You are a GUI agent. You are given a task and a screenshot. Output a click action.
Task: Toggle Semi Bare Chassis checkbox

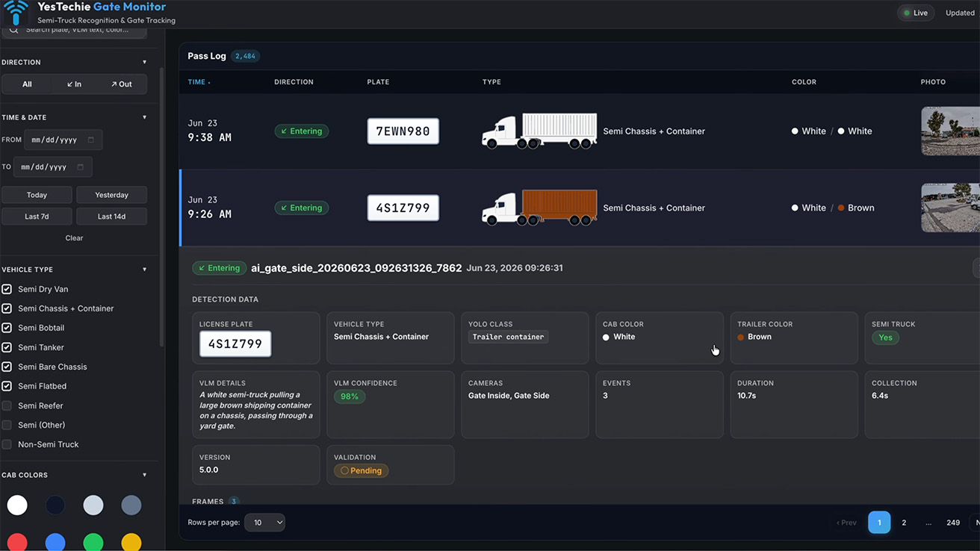click(x=7, y=367)
